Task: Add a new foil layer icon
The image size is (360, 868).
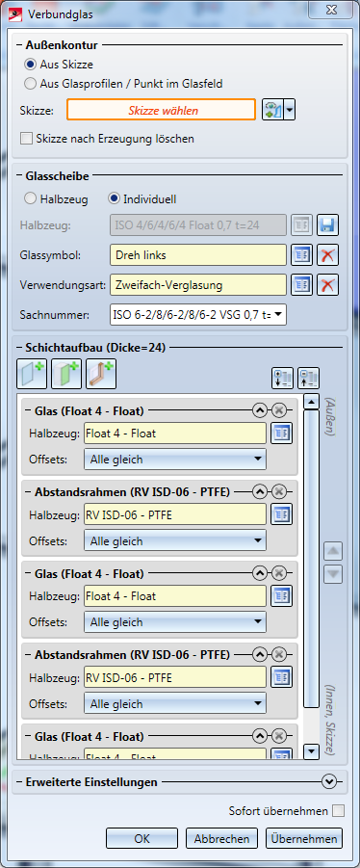Action: pos(66,374)
